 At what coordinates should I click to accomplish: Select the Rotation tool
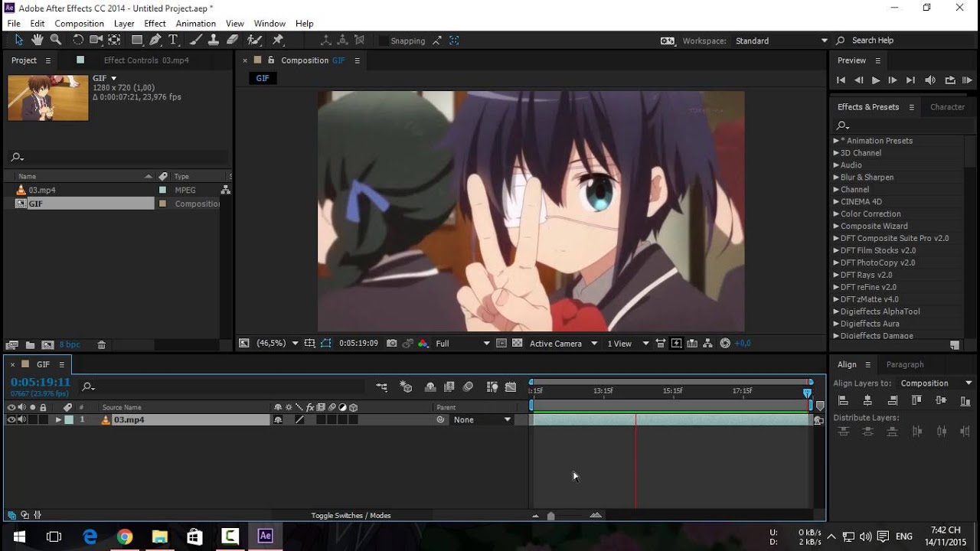click(x=78, y=40)
